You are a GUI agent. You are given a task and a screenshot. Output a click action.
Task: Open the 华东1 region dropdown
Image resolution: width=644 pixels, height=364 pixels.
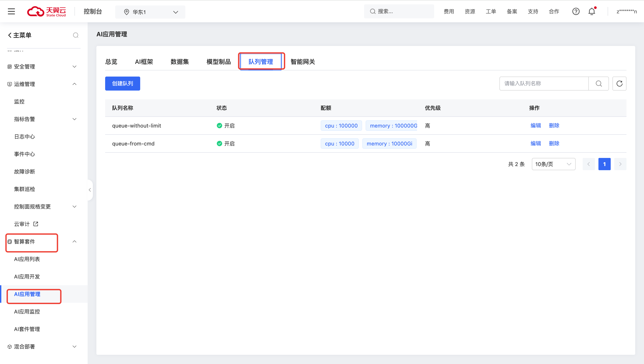[x=150, y=12]
